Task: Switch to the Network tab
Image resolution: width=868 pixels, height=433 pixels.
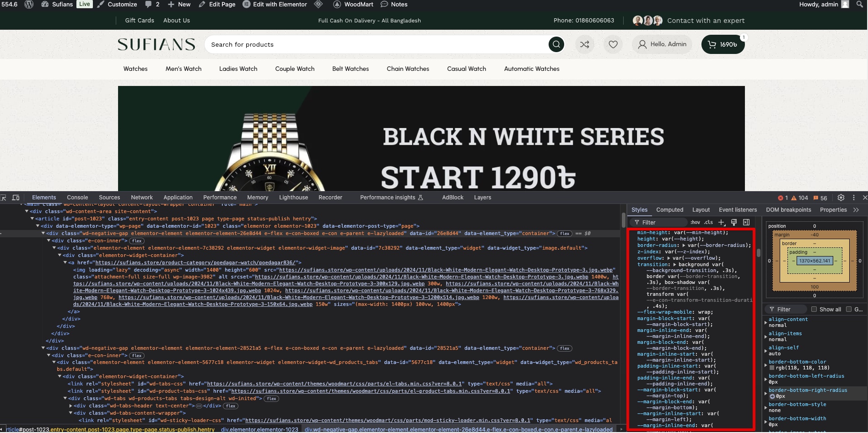Action: (142, 198)
